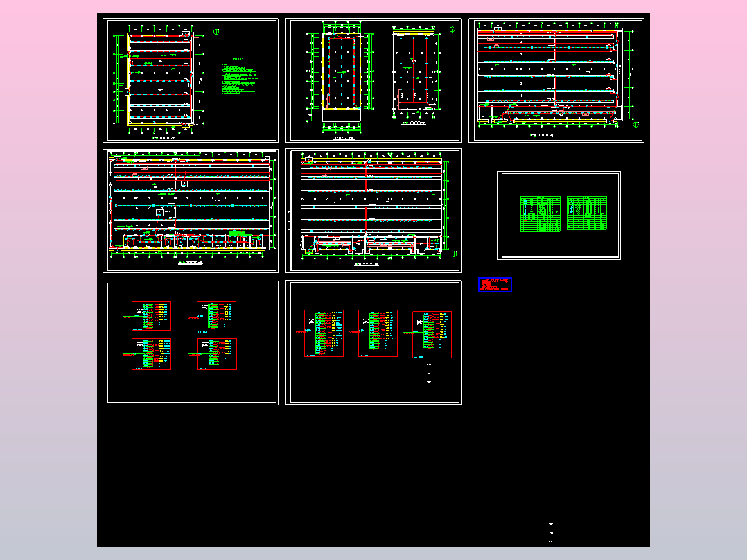747x560 pixels.
Task: Select the middle diagram in three-diagram sheet
Action: click(378, 333)
